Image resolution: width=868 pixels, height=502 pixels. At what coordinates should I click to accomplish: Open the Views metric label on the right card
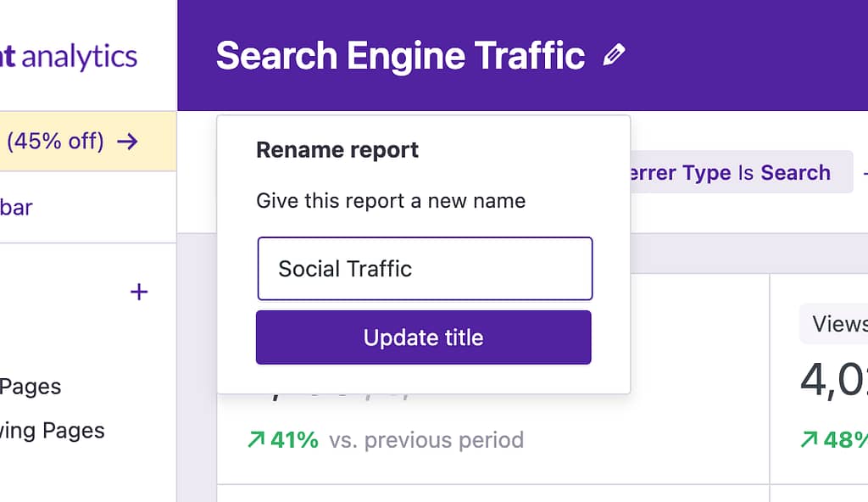click(x=837, y=324)
